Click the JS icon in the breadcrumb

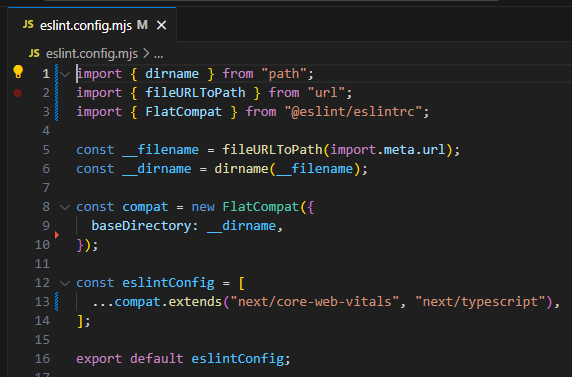pyautogui.click(x=34, y=53)
